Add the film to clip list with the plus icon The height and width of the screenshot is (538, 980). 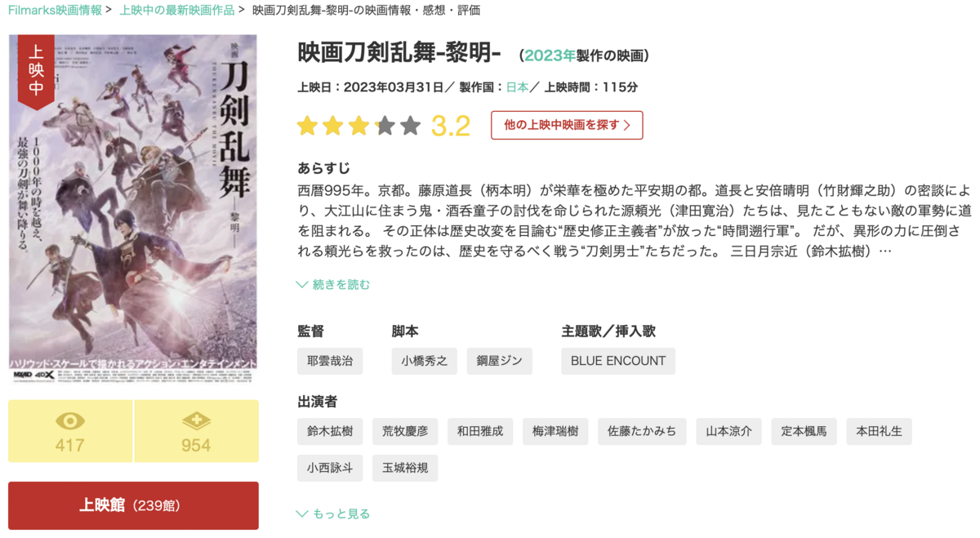tap(196, 431)
